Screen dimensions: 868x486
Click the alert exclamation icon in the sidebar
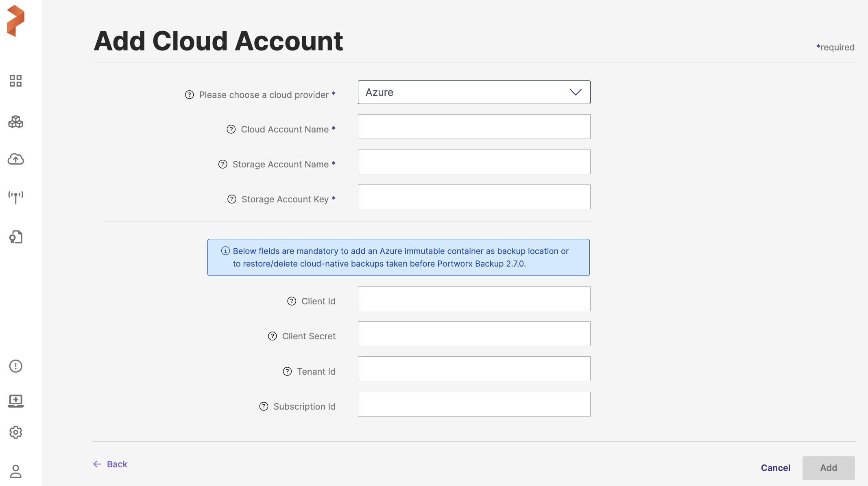click(x=16, y=366)
